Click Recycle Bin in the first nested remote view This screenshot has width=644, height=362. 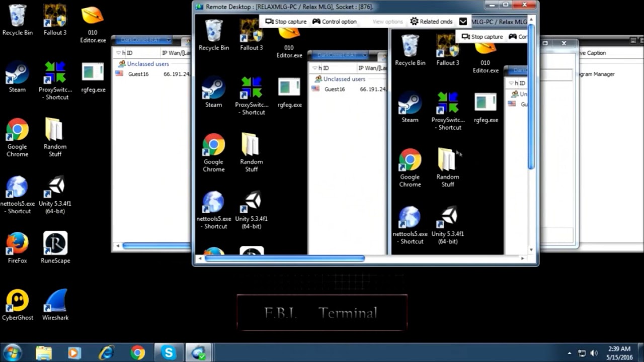[x=213, y=35]
